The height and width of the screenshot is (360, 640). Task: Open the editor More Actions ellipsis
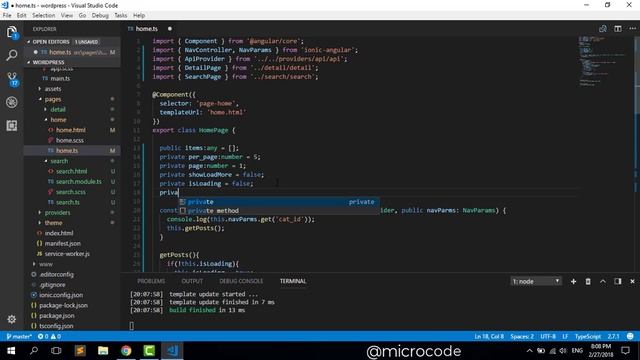pyautogui.click(x=632, y=29)
